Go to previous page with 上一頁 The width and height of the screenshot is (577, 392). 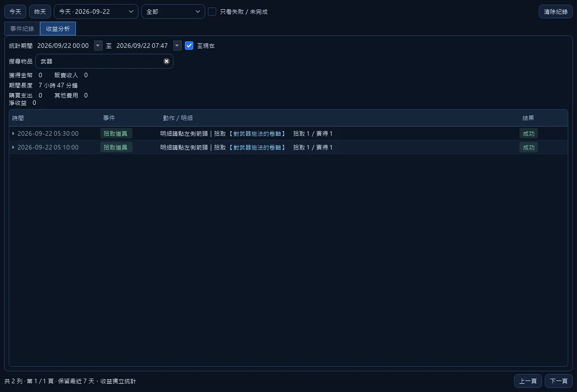point(528,381)
